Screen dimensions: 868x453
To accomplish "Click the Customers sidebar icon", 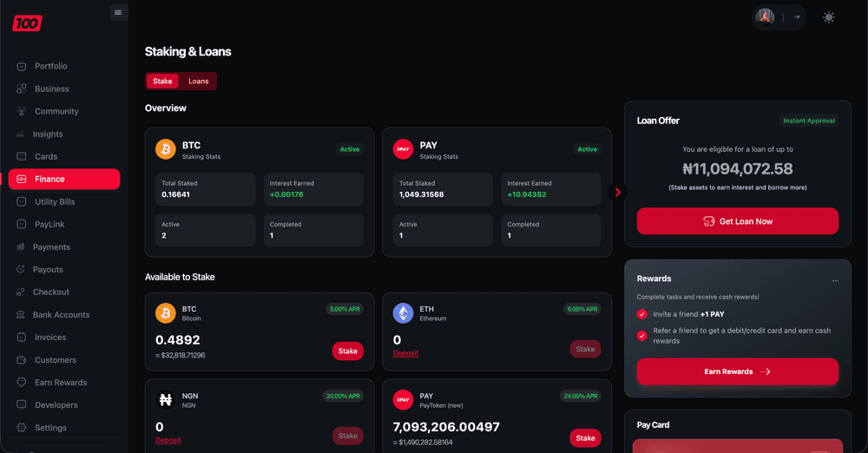I will click(x=22, y=360).
